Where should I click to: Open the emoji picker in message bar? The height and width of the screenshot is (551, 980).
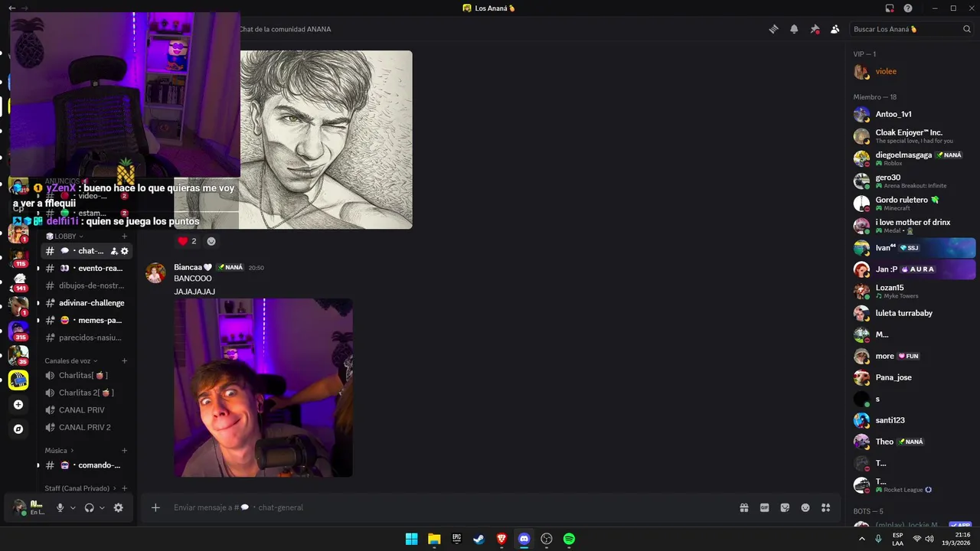(805, 507)
